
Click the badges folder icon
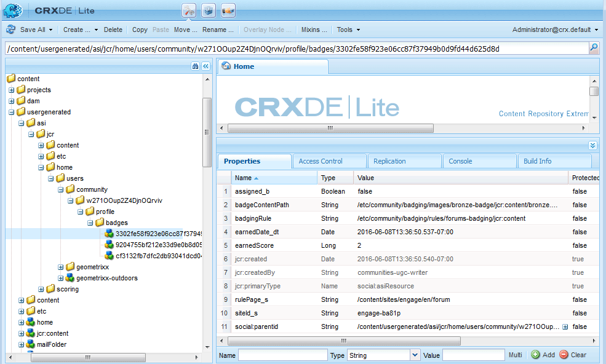coord(100,223)
